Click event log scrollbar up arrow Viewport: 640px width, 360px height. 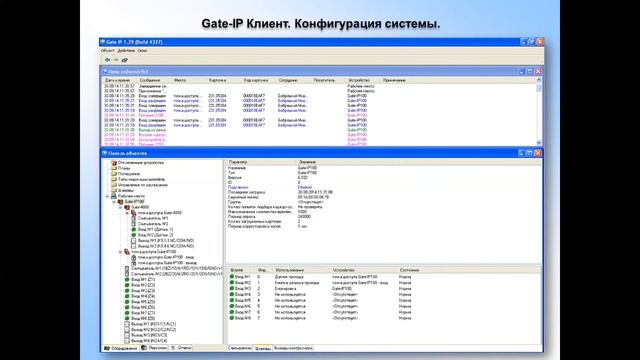pos(539,80)
